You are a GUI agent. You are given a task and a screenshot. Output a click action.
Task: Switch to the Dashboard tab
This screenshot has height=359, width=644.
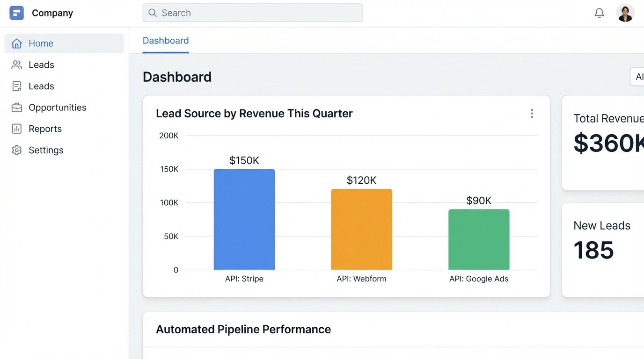point(166,41)
